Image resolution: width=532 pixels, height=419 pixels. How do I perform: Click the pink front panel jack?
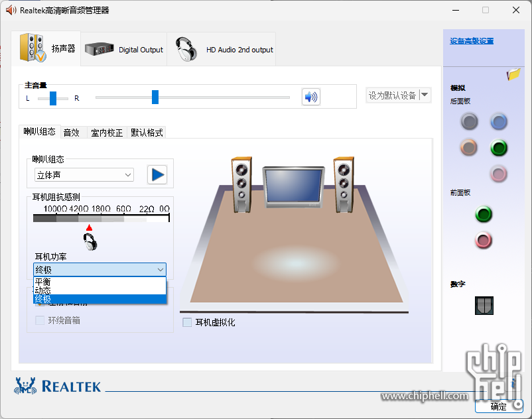click(484, 241)
